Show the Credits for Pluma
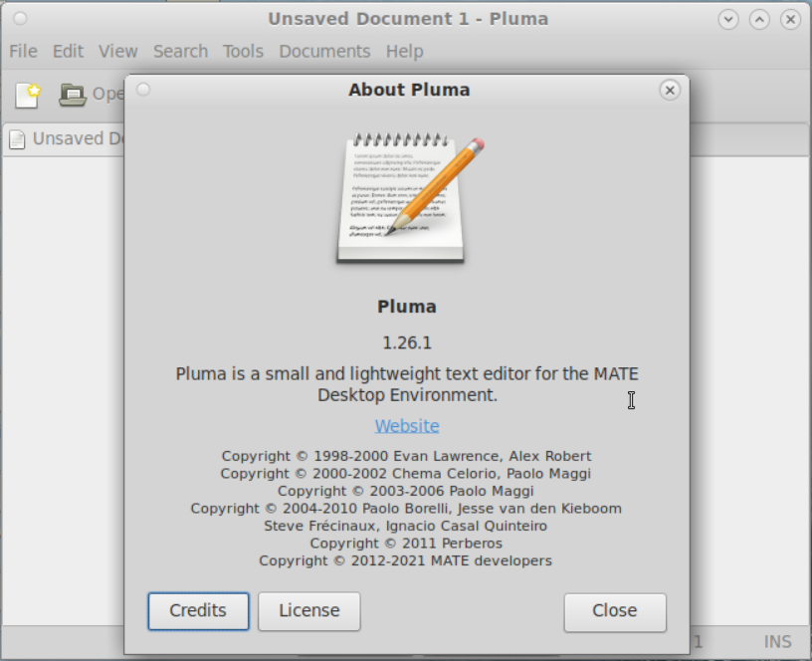This screenshot has height=661, width=812. click(197, 611)
